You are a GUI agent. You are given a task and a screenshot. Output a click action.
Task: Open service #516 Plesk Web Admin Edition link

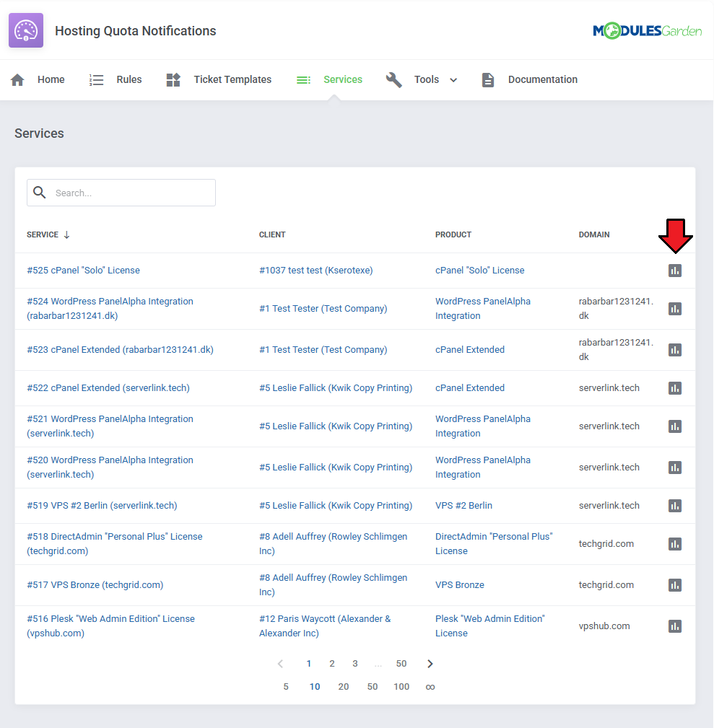point(111,626)
